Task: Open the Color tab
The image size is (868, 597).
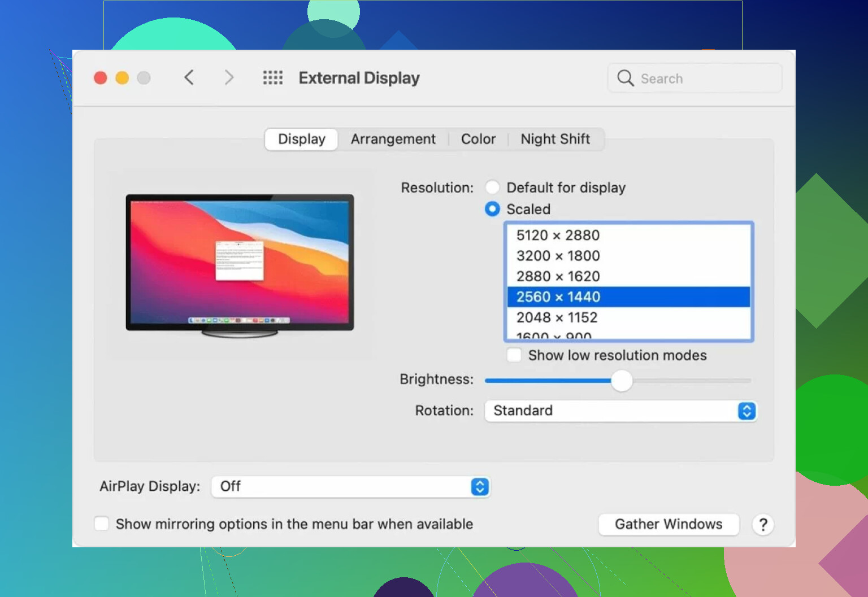Action: (x=478, y=139)
